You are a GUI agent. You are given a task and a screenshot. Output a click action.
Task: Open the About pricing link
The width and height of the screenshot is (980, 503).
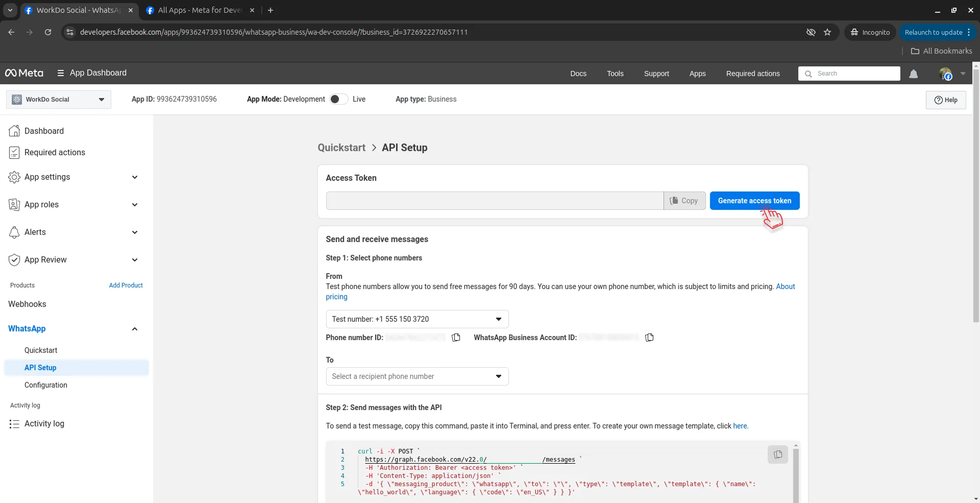tap(785, 286)
